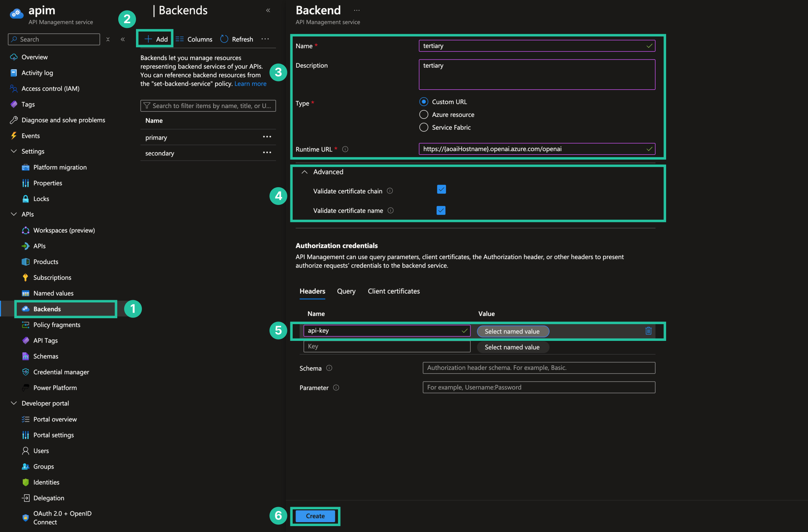
Task: Open Events via the lightning bolt icon
Action: [13, 136]
